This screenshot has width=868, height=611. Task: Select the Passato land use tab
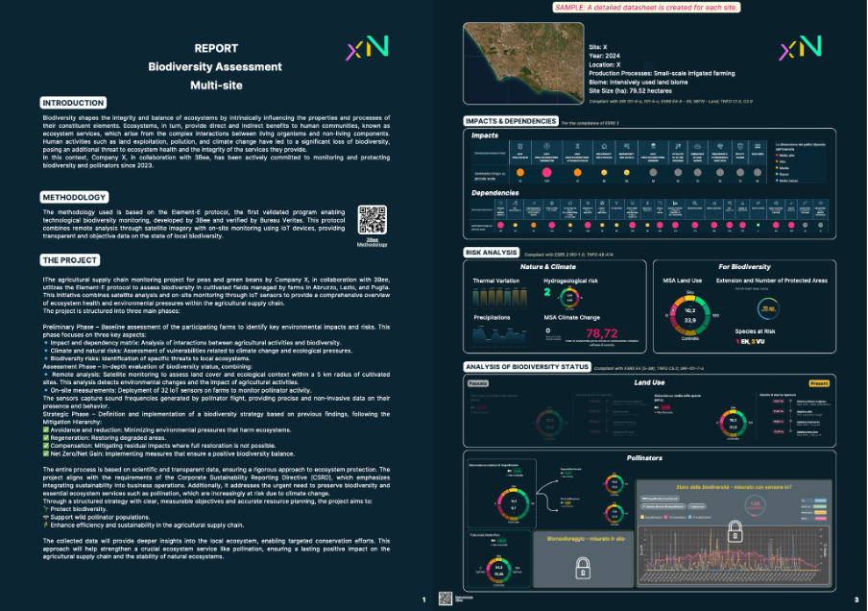[x=480, y=384]
